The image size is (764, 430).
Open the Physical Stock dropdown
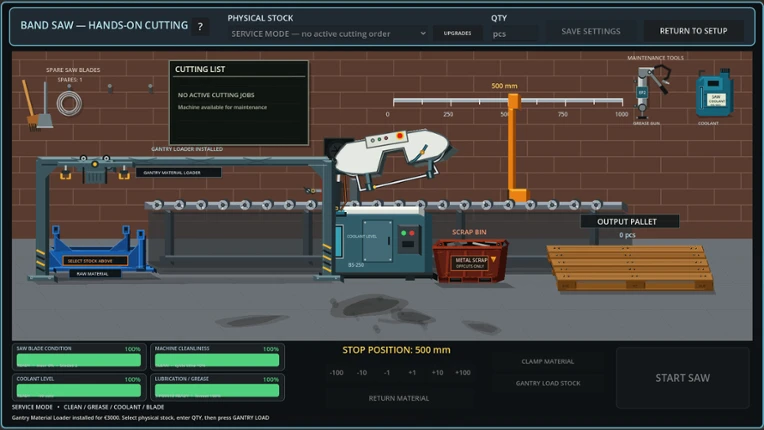(x=329, y=34)
